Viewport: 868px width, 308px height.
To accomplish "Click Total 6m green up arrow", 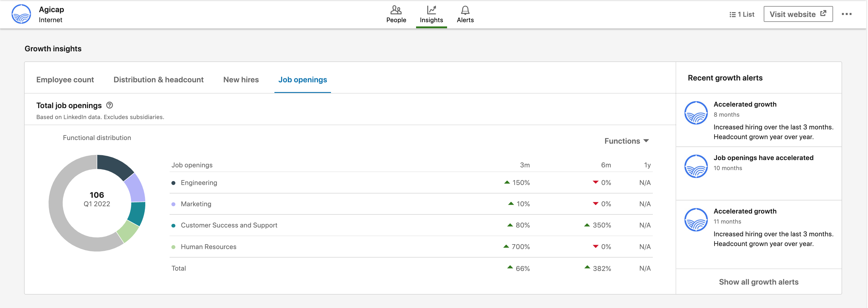I will [x=587, y=267].
